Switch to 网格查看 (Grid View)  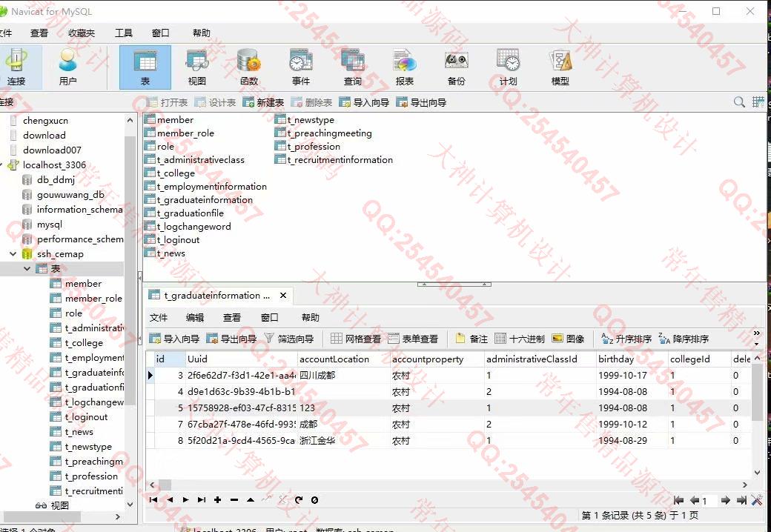[356, 339]
